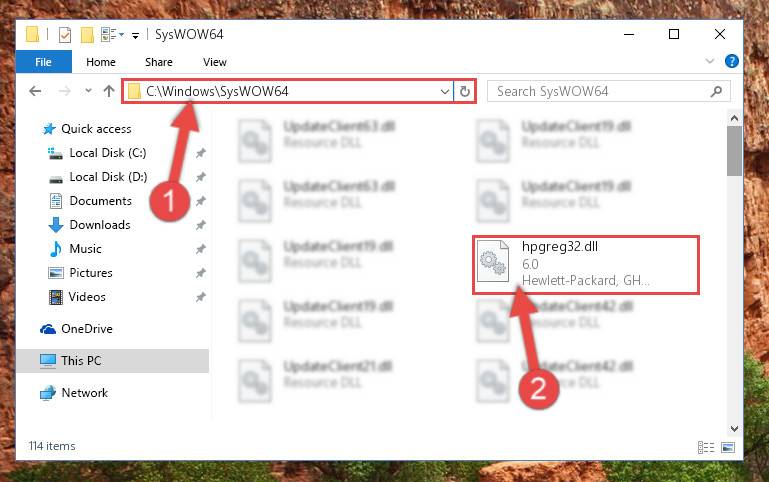Click the Properties quick access toolbar icon
This screenshot has width=769, height=482.
tap(65, 35)
